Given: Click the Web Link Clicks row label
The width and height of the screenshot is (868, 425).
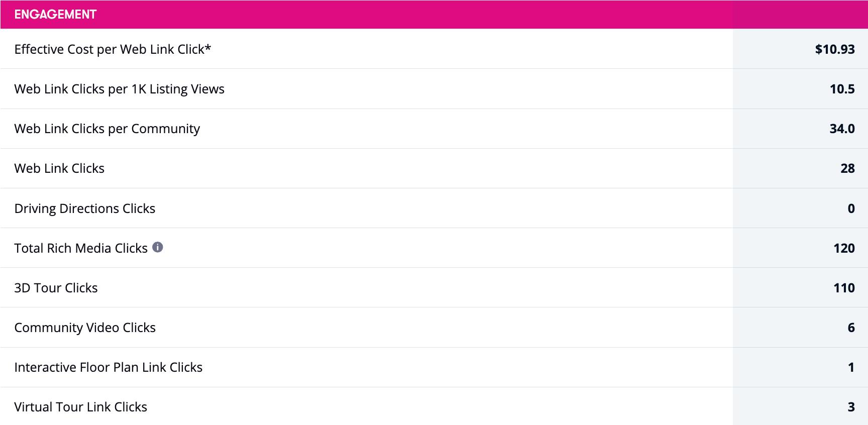Looking at the screenshot, I should coord(59,168).
